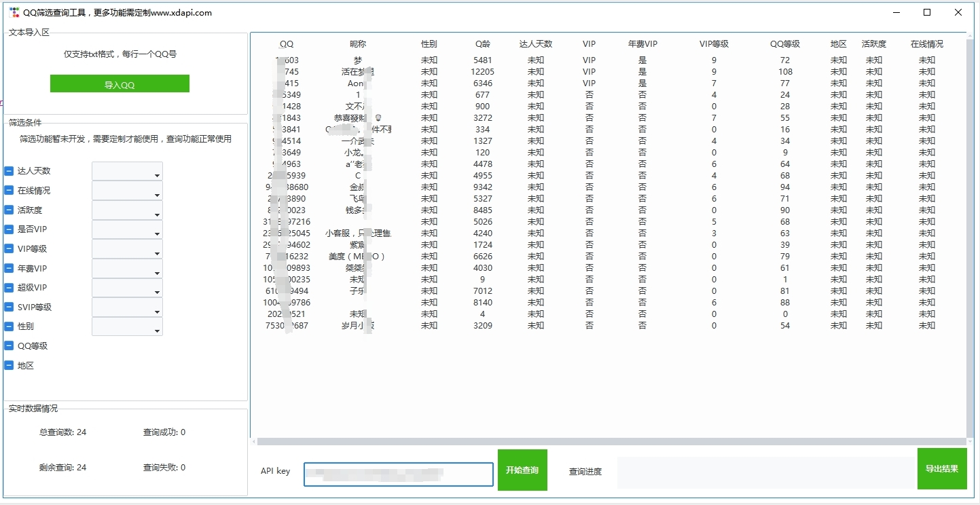Click the 开始查询 button
Viewport: 980px width, 505px height.
[x=522, y=470]
